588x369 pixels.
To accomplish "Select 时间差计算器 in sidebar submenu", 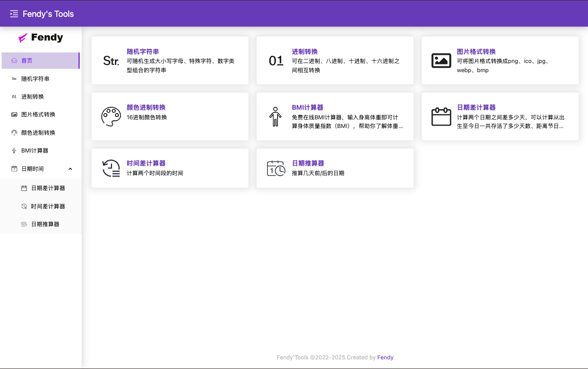I will [x=48, y=206].
